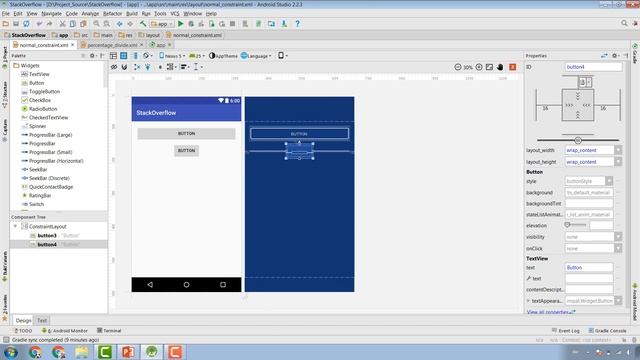Open the Language dropdown

tap(256, 56)
